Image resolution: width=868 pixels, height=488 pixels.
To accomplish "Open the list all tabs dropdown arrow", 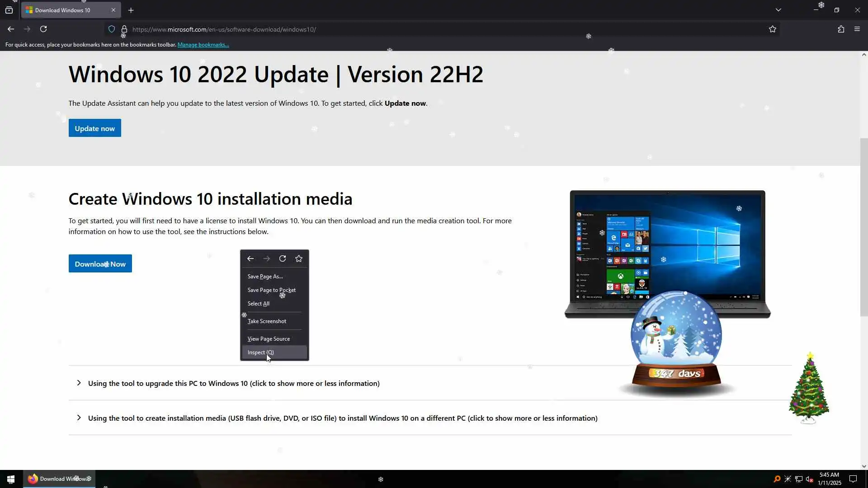I will [778, 10].
